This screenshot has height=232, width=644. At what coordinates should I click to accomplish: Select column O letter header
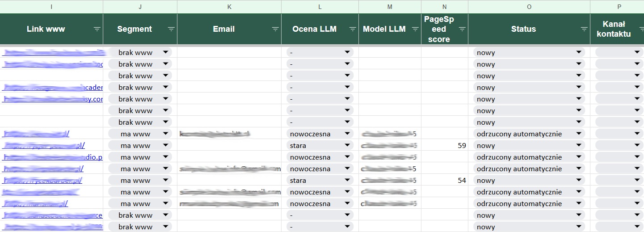pos(529,7)
